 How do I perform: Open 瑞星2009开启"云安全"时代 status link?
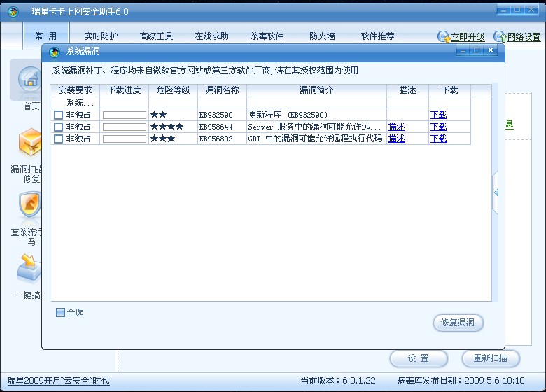click(x=59, y=381)
